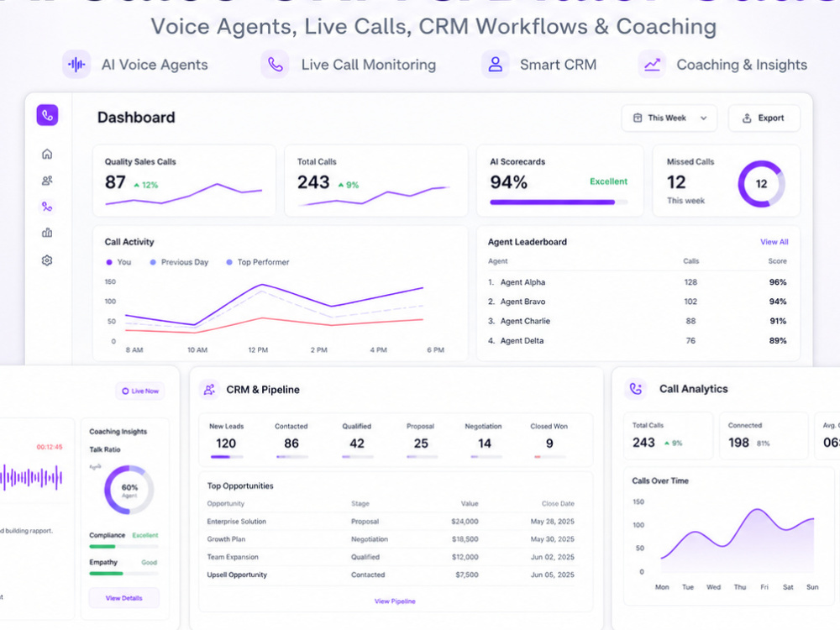Click the 96% score for Agent Alpha
The height and width of the screenshot is (630, 840).
pos(778,282)
